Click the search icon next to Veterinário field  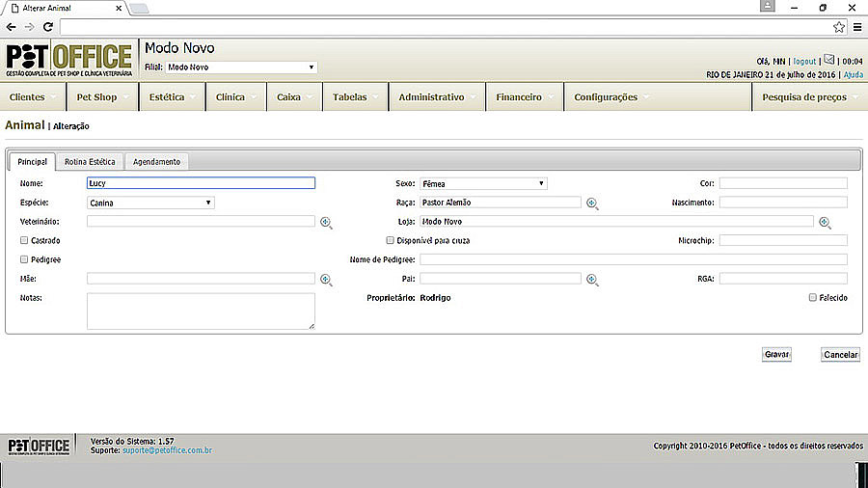(x=326, y=222)
